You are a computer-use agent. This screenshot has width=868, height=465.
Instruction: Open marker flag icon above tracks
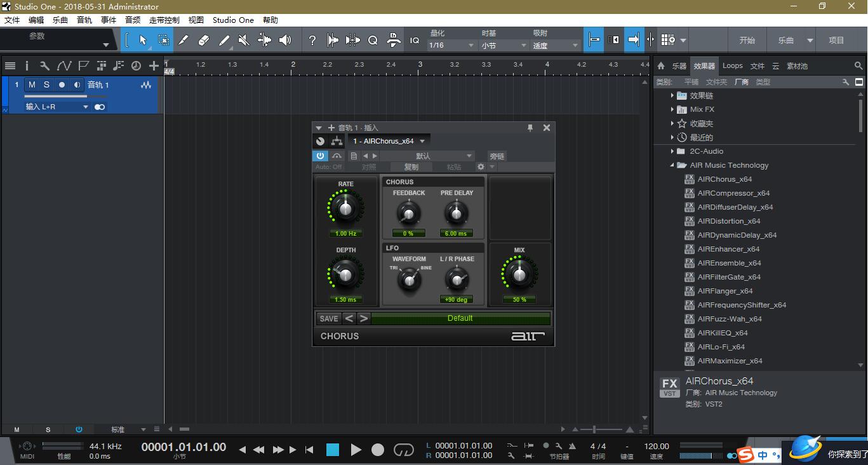coord(83,65)
